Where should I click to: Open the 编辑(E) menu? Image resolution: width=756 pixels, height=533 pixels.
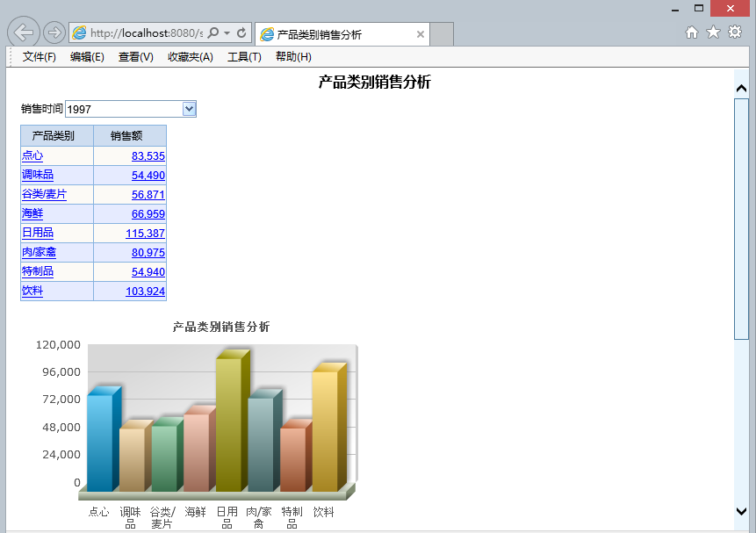point(87,57)
